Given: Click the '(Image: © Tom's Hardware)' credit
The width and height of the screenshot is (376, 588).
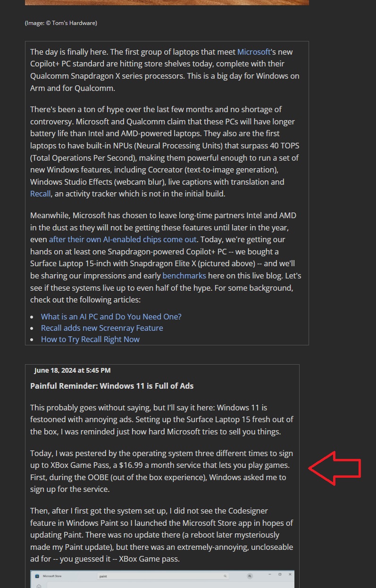Looking at the screenshot, I should pos(61,23).
